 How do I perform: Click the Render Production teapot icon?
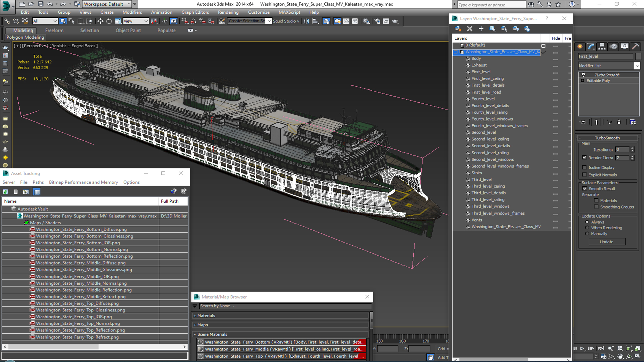(x=395, y=21)
